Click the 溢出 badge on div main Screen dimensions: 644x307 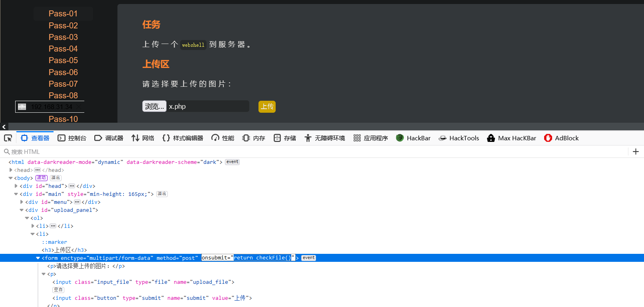[162, 194]
